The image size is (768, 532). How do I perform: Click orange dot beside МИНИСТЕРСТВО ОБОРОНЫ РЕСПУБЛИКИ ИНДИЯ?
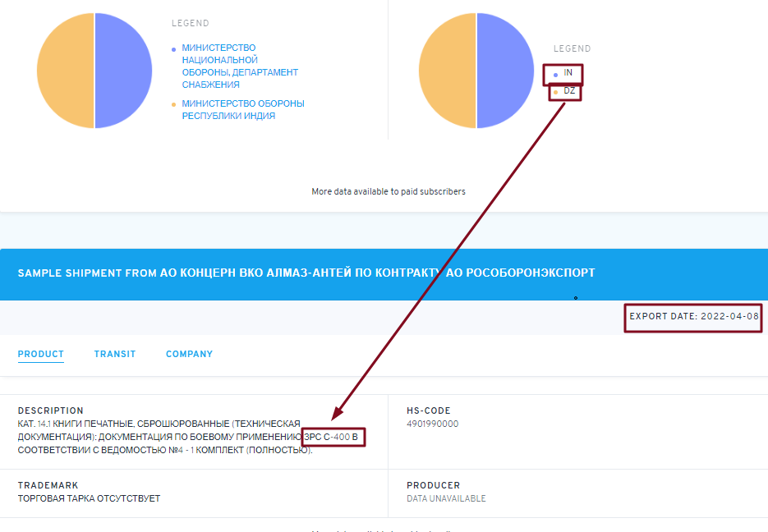173,105
